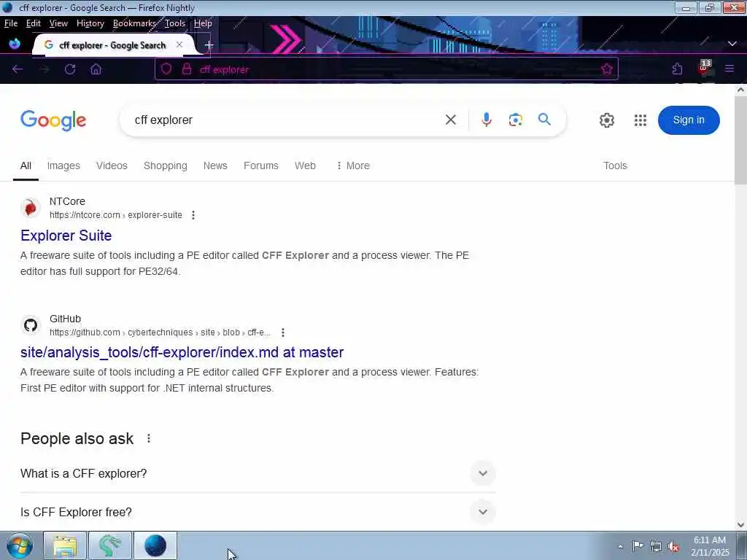Open a new tab with plus button

(x=209, y=45)
